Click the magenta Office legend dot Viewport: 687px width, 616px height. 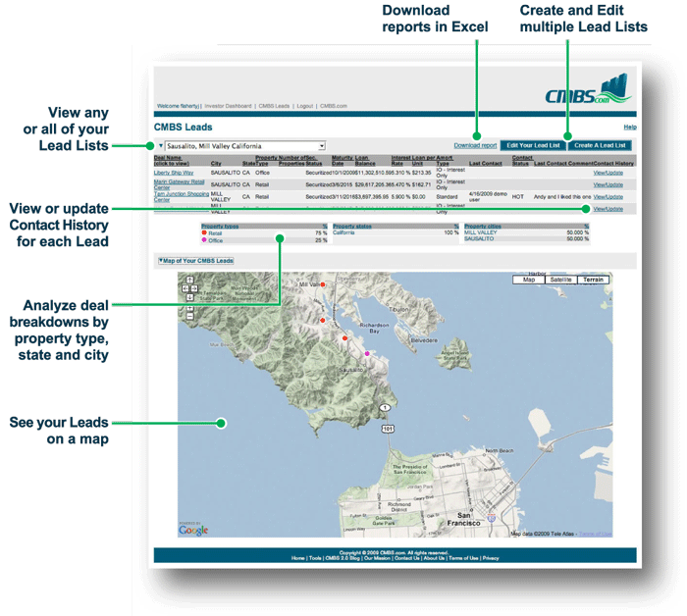click(204, 240)
